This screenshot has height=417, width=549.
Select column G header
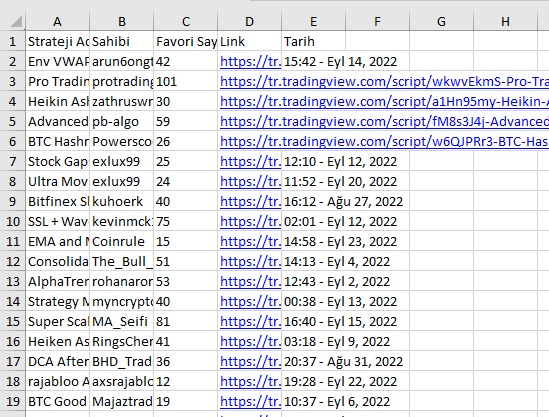442,22
